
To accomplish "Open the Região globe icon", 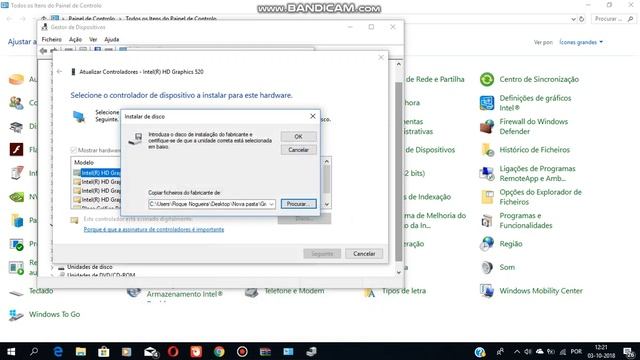I will (x=487, y=244).
